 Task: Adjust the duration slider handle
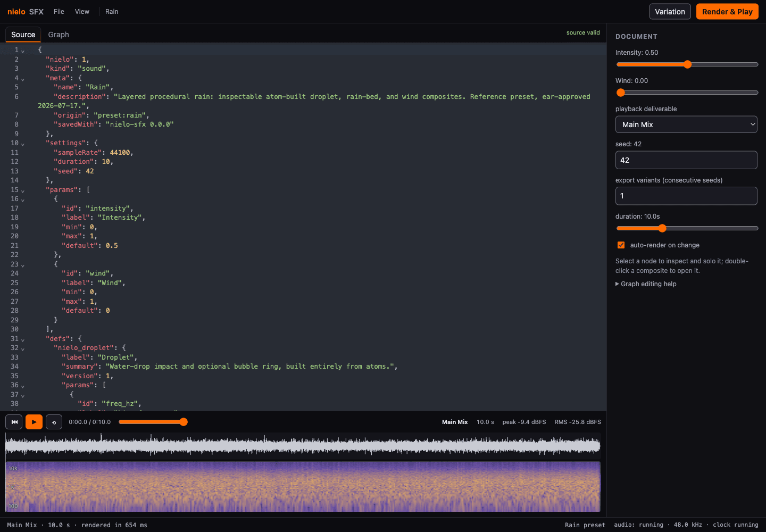(x=662, y=228)
